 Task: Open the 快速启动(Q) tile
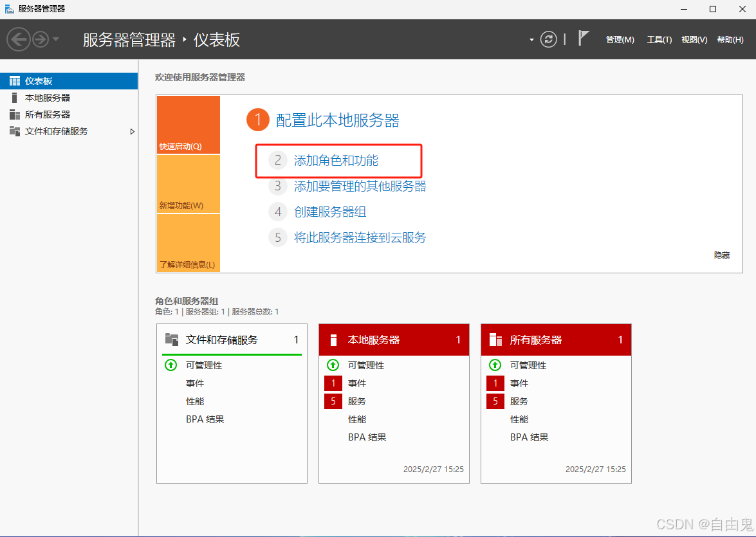click(x=189, y=125)
